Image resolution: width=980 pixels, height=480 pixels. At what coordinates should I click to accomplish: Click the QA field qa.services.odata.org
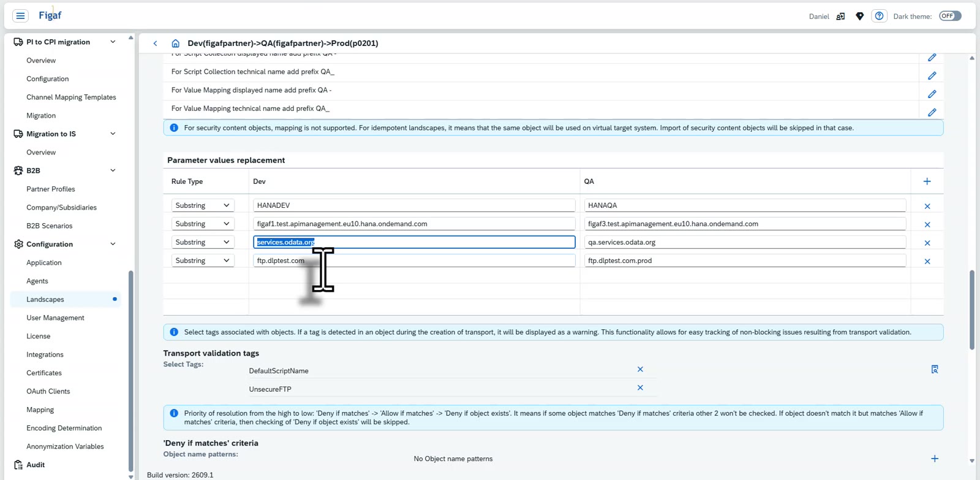(745, 243)
